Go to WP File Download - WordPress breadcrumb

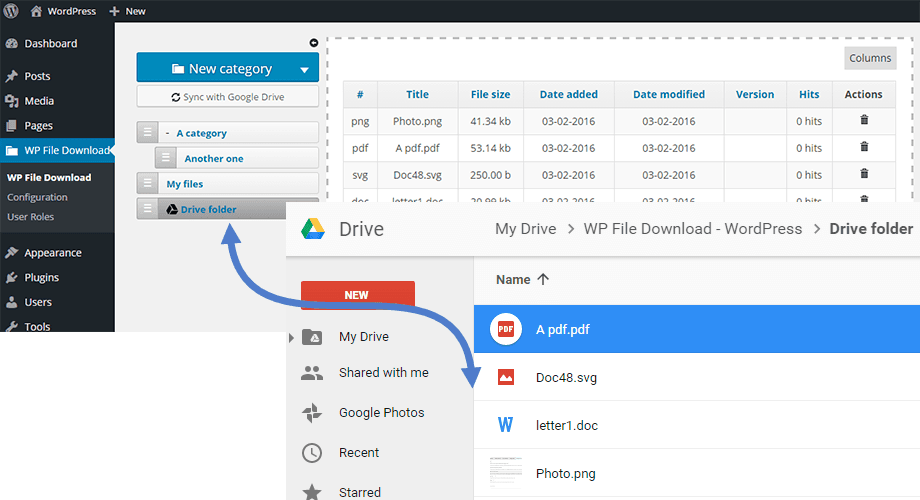click(692, 229)
